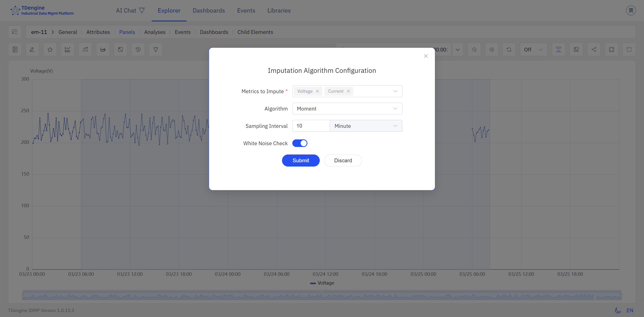Click the zoom in magnifier icon

pyautogui.click(x=492, y=49)
